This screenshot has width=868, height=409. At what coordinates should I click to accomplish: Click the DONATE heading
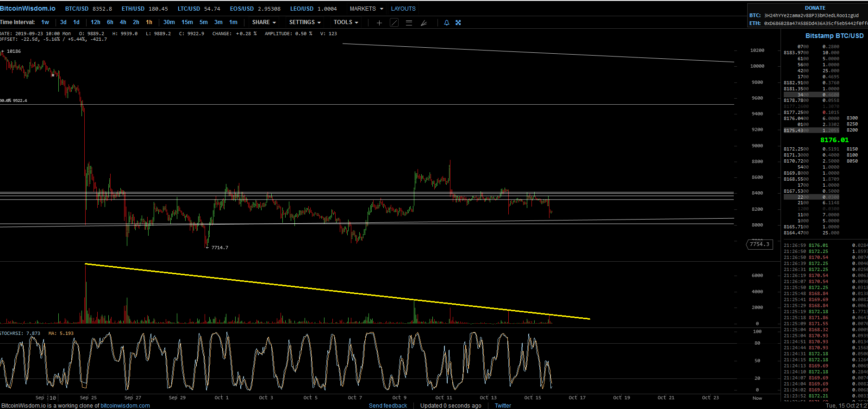coord(815,8)
